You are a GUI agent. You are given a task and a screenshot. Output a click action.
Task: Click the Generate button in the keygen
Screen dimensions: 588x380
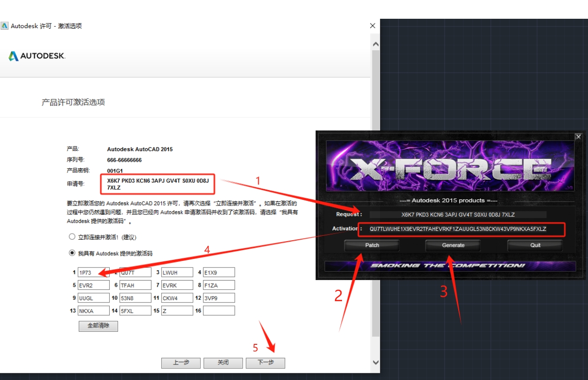(x=452, y=245)
